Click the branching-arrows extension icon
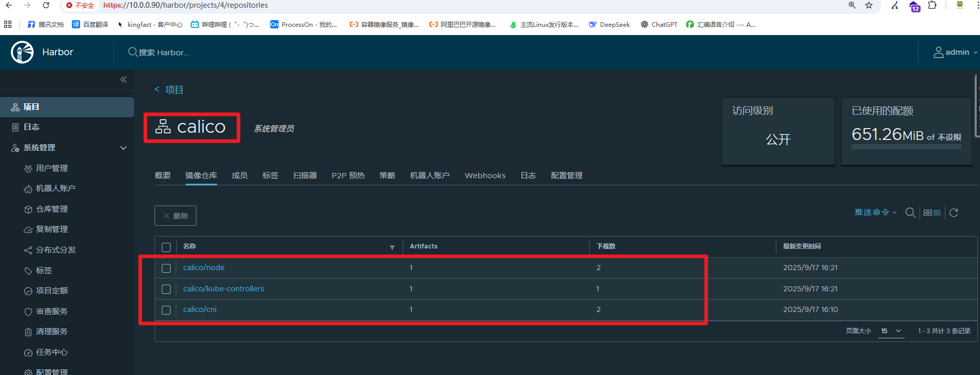Viewport: 980px width, 375px height. tap(895, 5)
